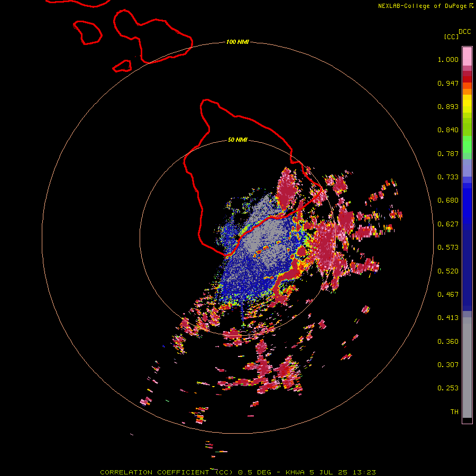
Task: Click the TH threshold label
Action: tap(454, 412)
